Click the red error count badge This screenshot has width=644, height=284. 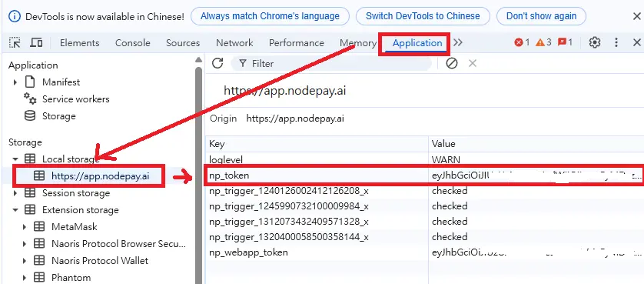(x=522, y=42)
